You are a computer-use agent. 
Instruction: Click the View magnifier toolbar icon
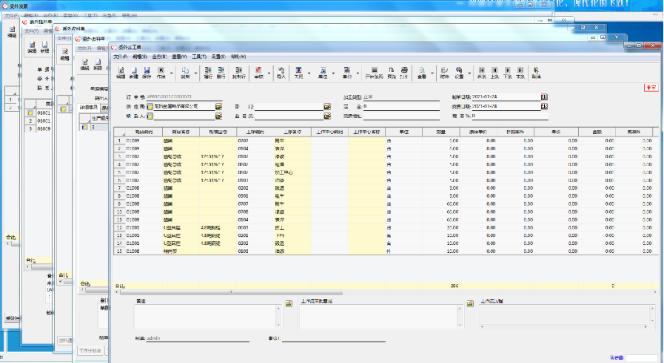click(x=421, y=72)
